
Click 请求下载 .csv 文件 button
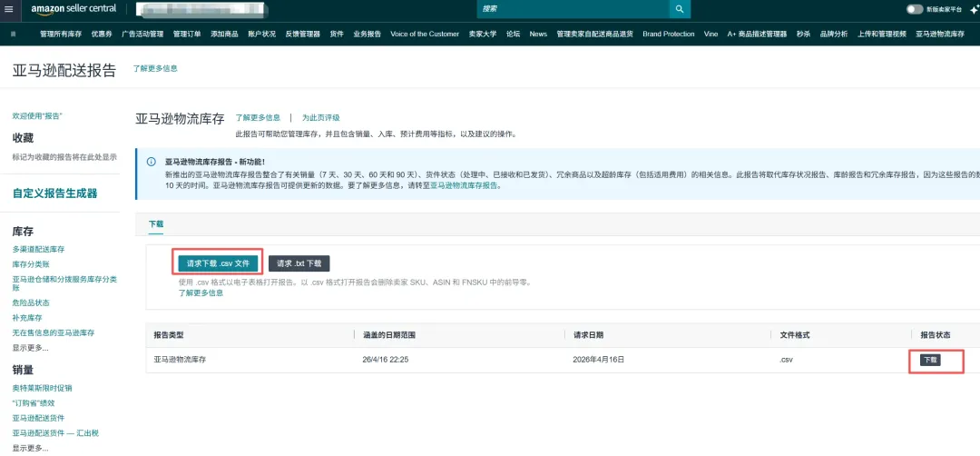tap(218, 263)
